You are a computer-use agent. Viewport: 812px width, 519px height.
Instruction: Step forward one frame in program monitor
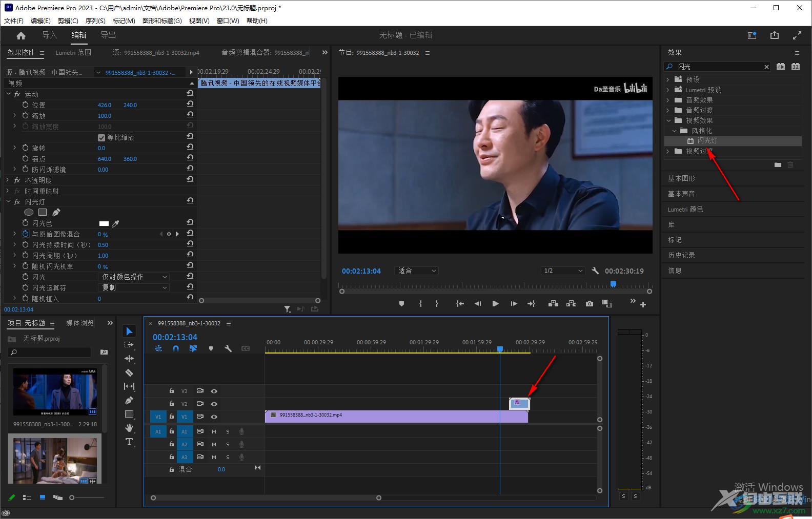514,303
